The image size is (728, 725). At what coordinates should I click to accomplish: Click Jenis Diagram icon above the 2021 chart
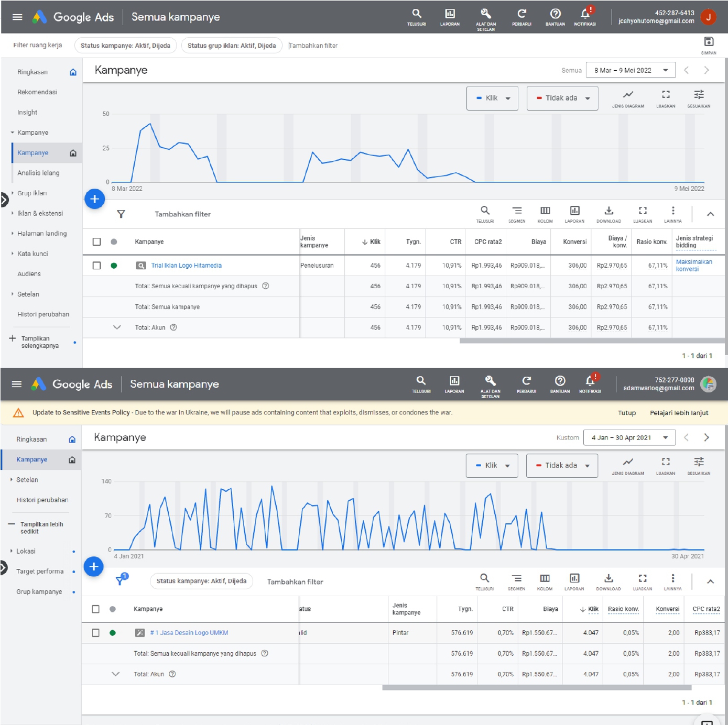(x=627, y=463)
